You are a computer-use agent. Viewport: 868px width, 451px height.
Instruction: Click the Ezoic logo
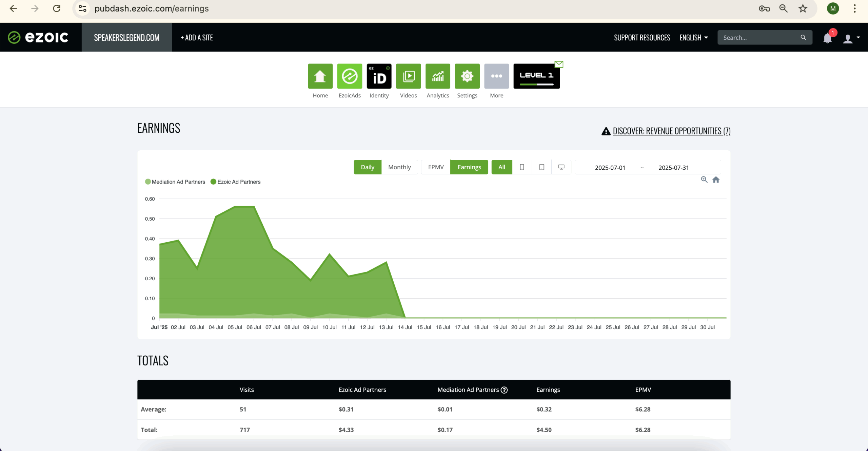click(x=38, y=37)
